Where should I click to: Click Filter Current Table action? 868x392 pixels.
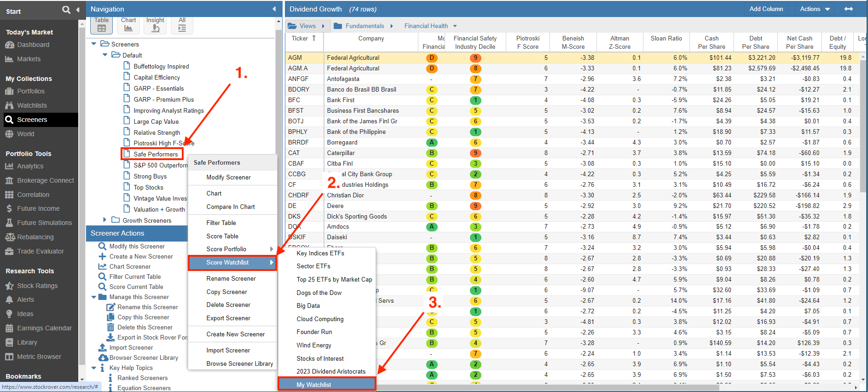135,277
